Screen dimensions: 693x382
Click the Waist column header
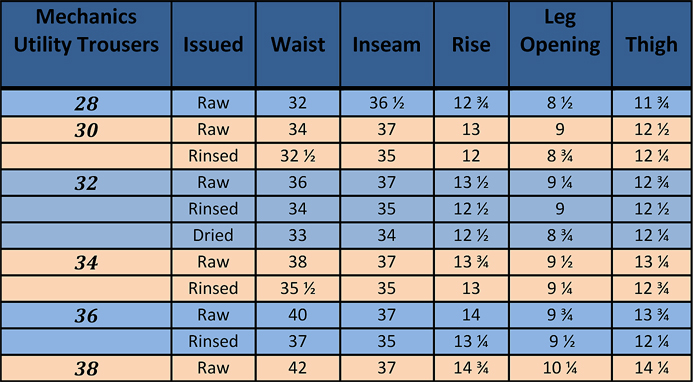(x=298, y=44)
